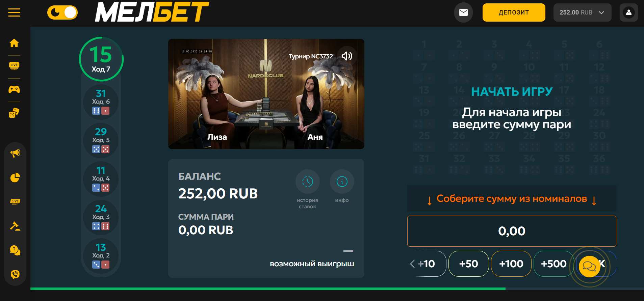Viewport: 644px width, 301px height.
Task: Open the dice casino games icon
Action: pos(14,113)
